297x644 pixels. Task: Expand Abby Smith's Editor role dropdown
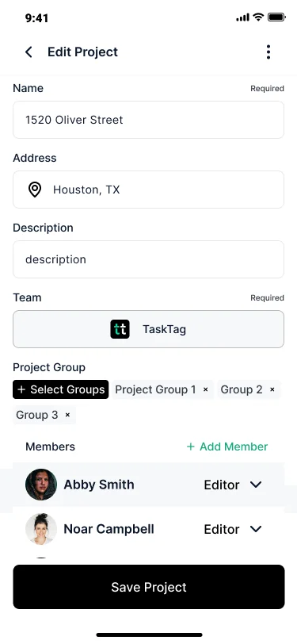tap(233, 485)
